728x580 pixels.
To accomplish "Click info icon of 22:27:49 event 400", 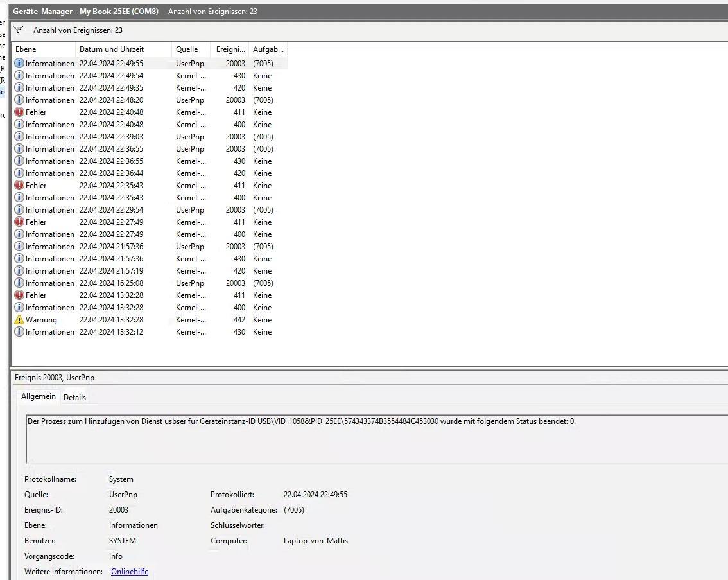I will pyautogui.click(x=19, y=234).
